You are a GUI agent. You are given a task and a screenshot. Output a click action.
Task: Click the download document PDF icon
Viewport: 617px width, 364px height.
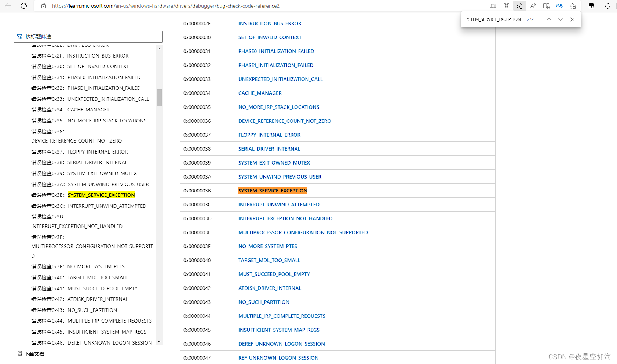[x=20, y=354]
